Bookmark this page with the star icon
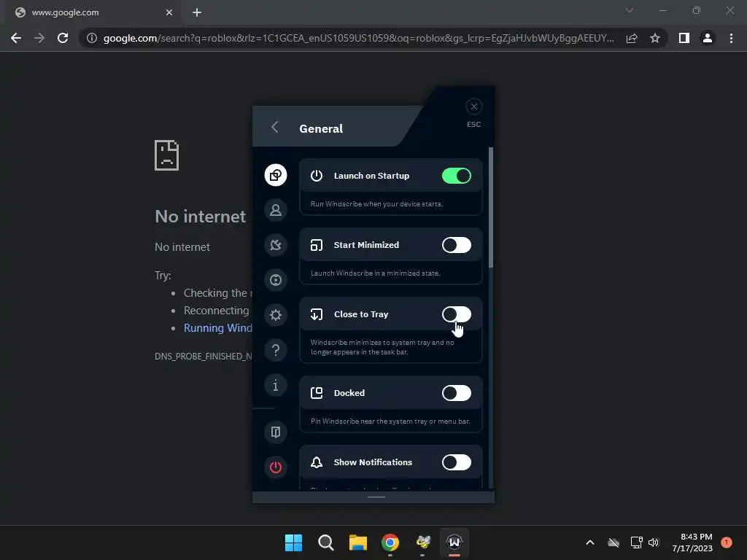The height and width of the screenshot is (560, 747). point(655,38)
